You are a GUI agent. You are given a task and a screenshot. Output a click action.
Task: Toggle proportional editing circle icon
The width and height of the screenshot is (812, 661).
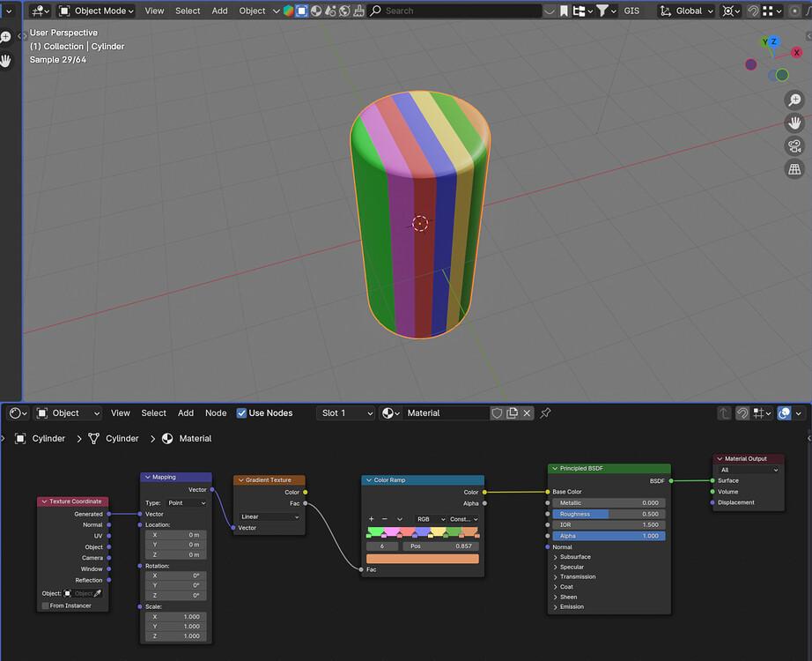794,11
